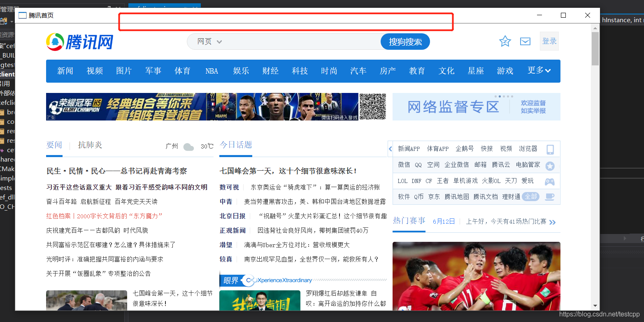Image resolution: width=644 pixels, height=322 pixels.
Task: Open the 汽车 navigation tab
Action: click(x=358, y=71)
